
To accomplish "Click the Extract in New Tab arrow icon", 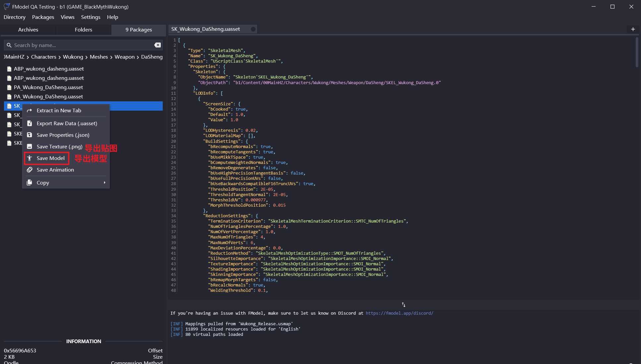I will (29, 110).
